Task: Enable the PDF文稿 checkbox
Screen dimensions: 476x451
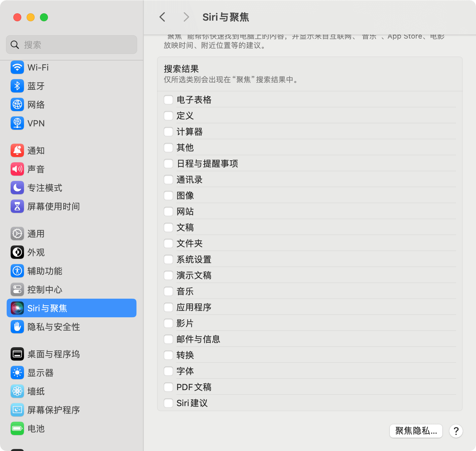Action: pyautogui.click(x=168, y=387)
